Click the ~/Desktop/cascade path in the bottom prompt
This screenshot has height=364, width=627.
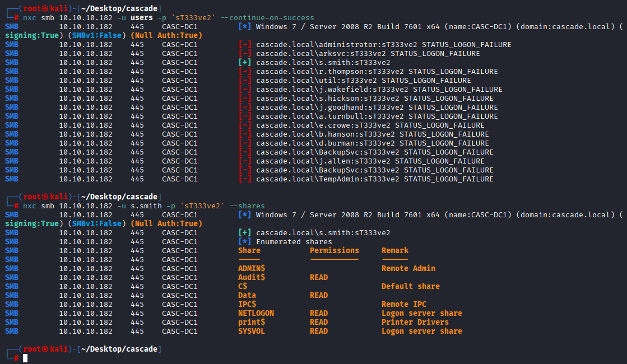[119, 349]
